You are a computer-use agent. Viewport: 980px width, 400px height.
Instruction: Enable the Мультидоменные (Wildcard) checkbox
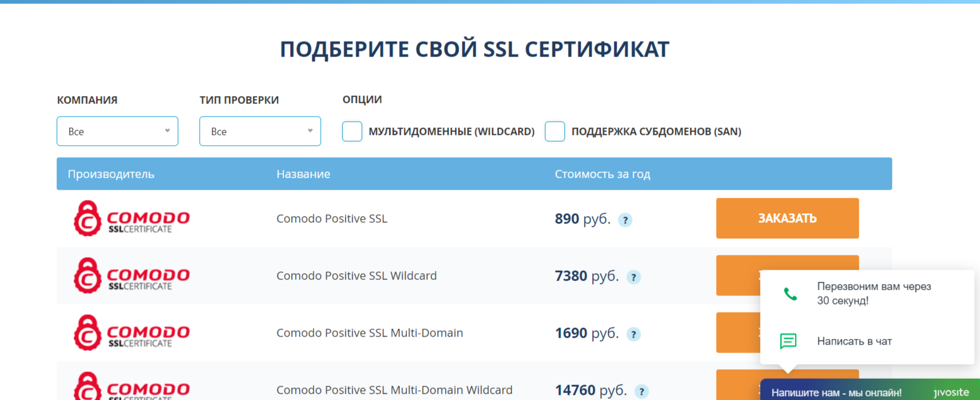point(352,131)
